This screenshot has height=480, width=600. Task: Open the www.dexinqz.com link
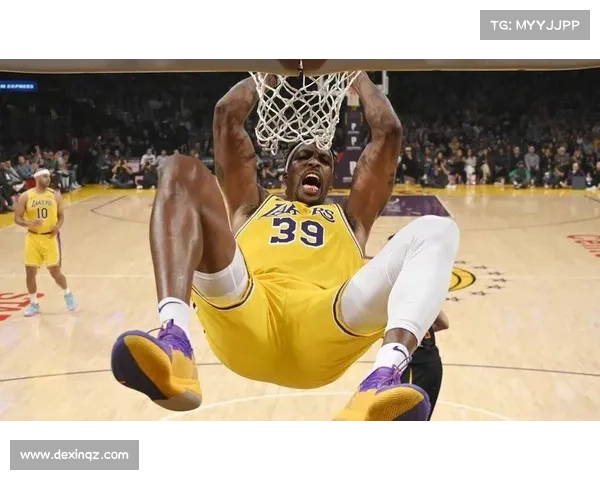click(75, 455)
